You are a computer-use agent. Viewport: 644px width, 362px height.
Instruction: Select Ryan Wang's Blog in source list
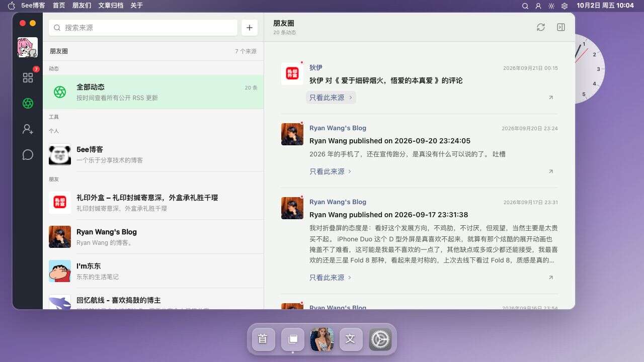[x=153, y=237]
